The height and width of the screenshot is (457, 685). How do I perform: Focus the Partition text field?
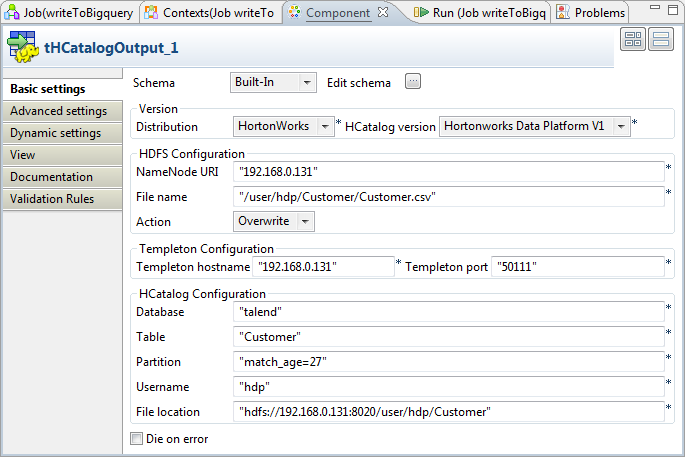tap(449, 360)
